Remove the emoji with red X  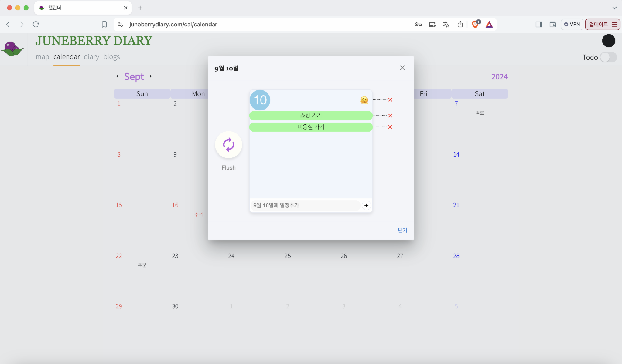[390, 100]
